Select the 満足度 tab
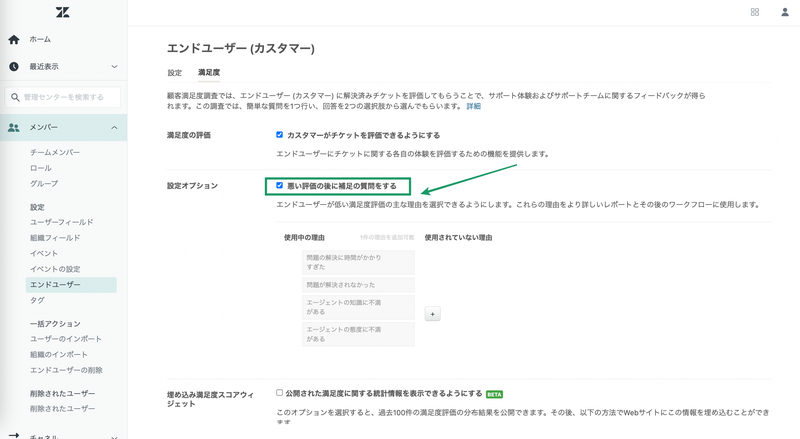The height and width of the screenshot is (439, 800). tap(209, 73)
